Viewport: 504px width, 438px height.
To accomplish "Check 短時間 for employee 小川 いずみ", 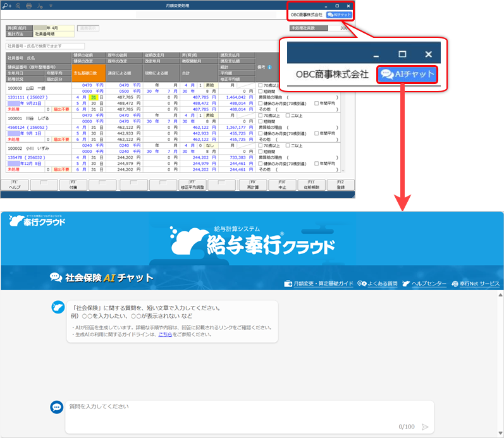I will click(x=261, y=152).
